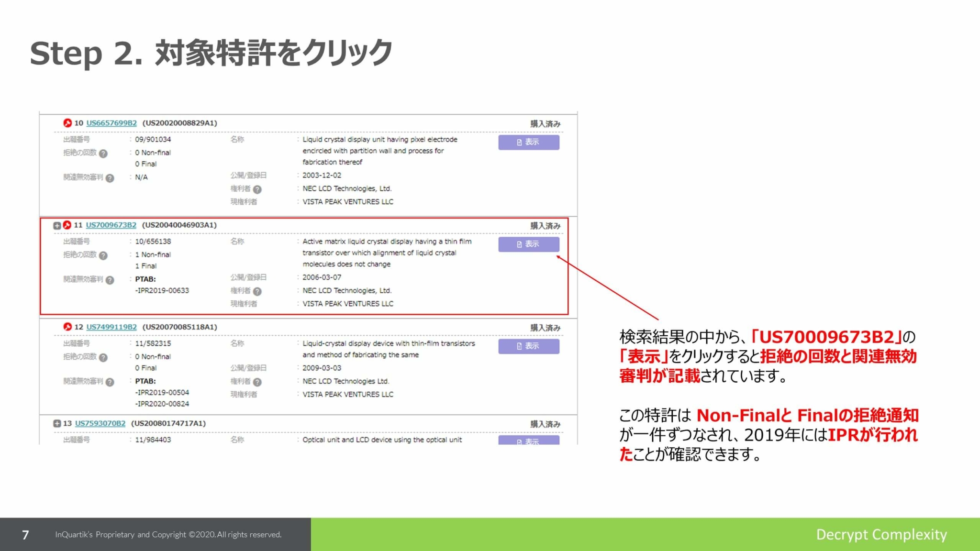The height and width of the screenshot is (551, 980).
Task: Click help icon beside 権利者 in row 12
Action: coord(257,382)
